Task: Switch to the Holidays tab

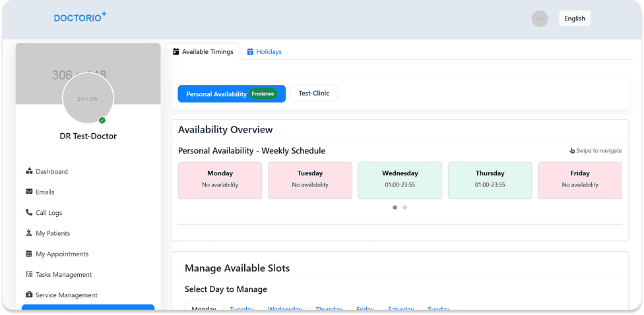Action: (x=264, y=51)
